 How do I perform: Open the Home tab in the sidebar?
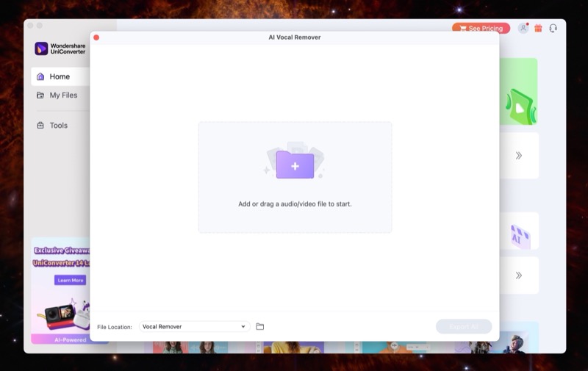(61, 76)
